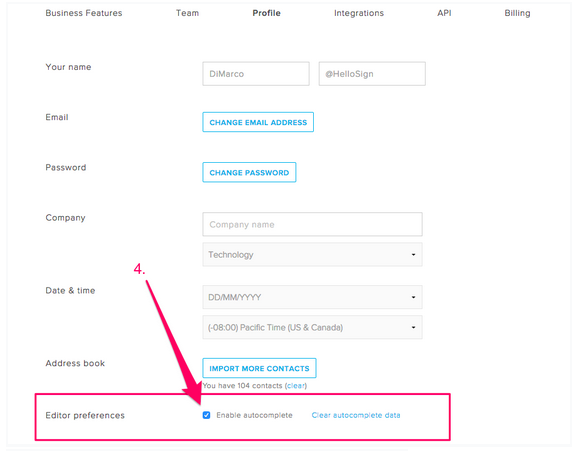
Task: Click the Clear autocomplete data link
Action: click(x=356, y=415)
